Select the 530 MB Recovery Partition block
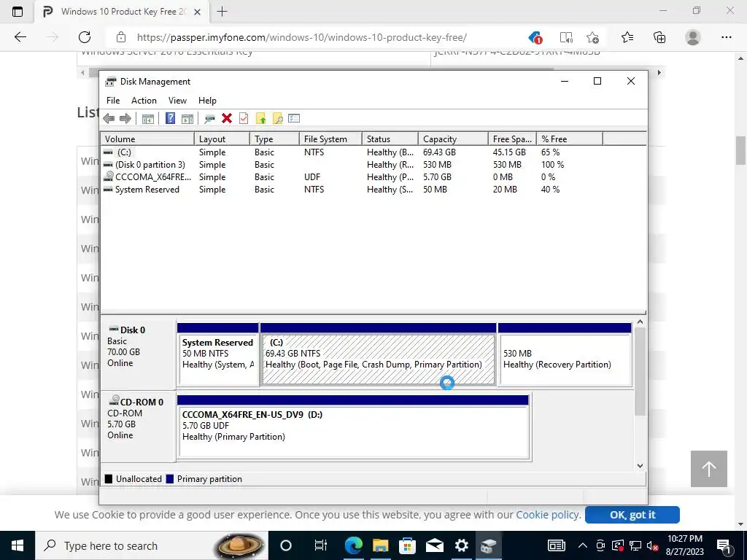 [x=565, y=355]
